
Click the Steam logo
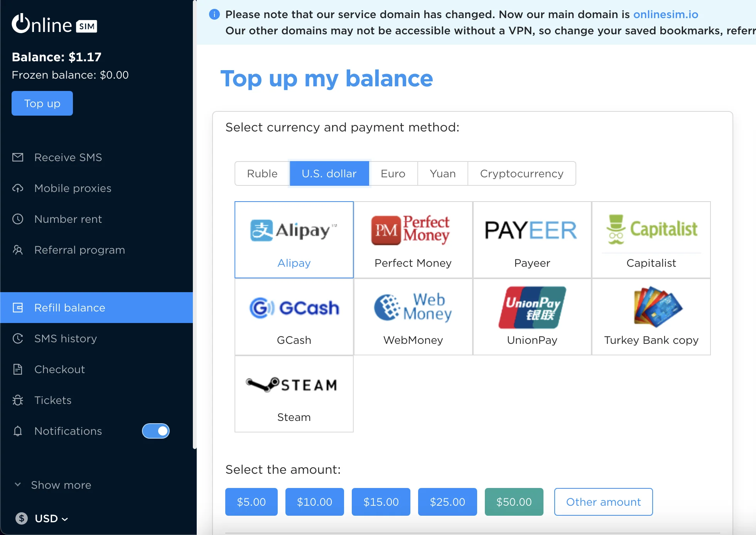(292, 384)
